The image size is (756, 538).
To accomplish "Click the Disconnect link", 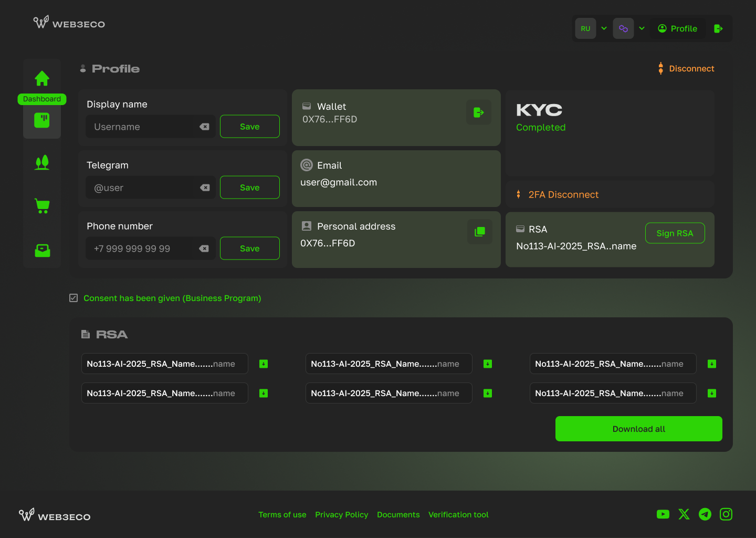I will (686, 68).
